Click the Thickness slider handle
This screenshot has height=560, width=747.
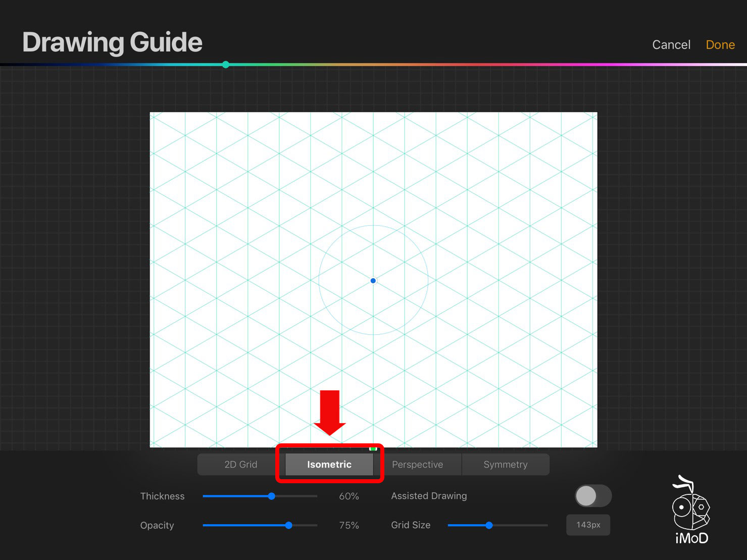272,496
